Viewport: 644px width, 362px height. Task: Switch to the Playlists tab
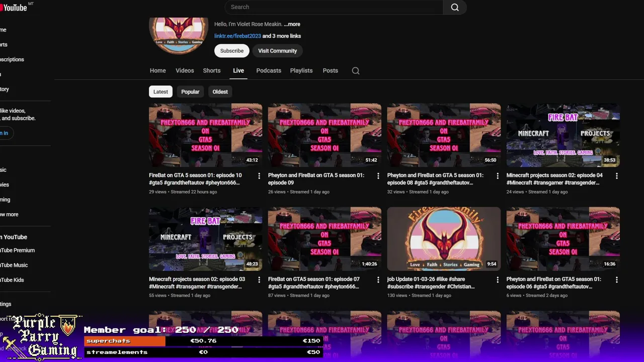pyautogui.click(x=301, y=71)
